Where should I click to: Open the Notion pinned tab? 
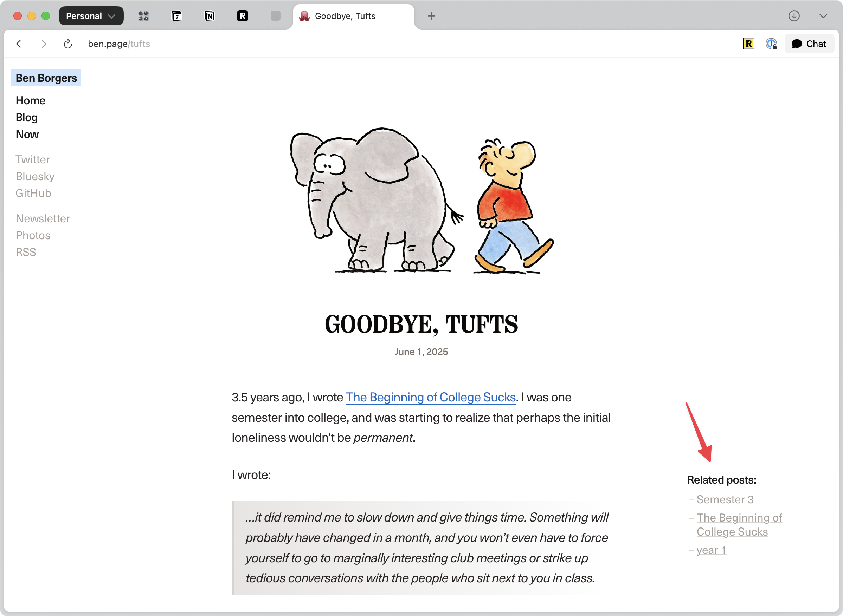[210, 16]
